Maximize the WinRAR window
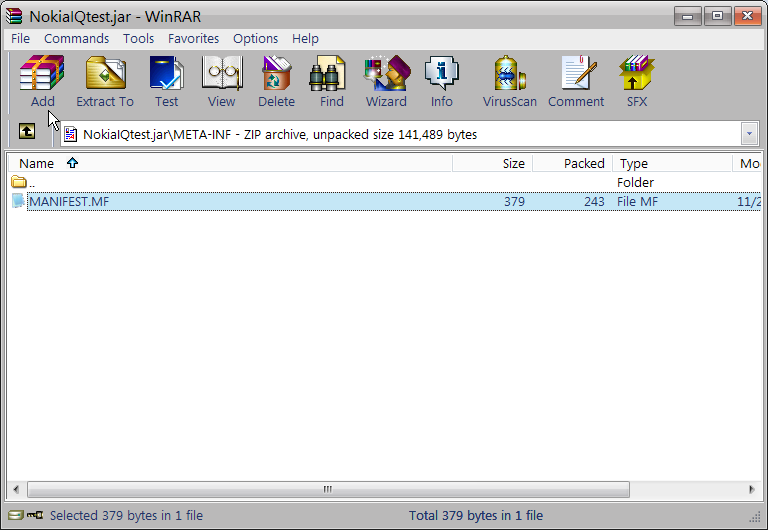 point(717,16)
